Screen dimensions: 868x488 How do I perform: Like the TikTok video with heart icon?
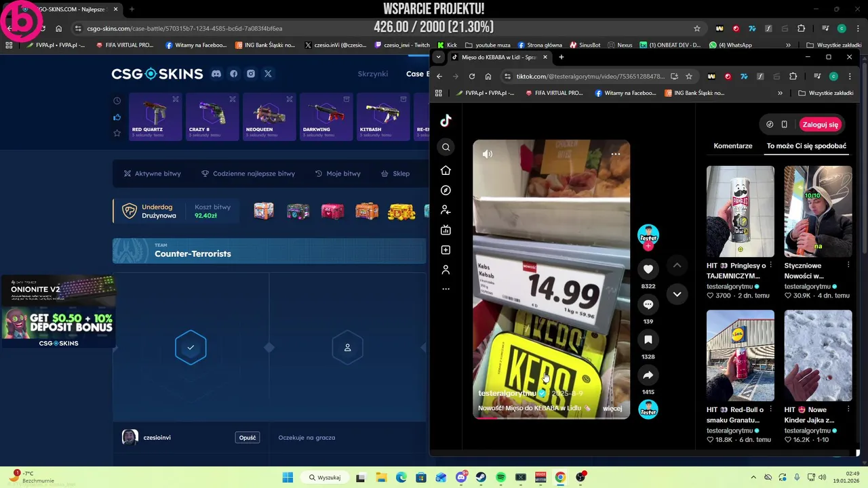click(x=648, y=269)
